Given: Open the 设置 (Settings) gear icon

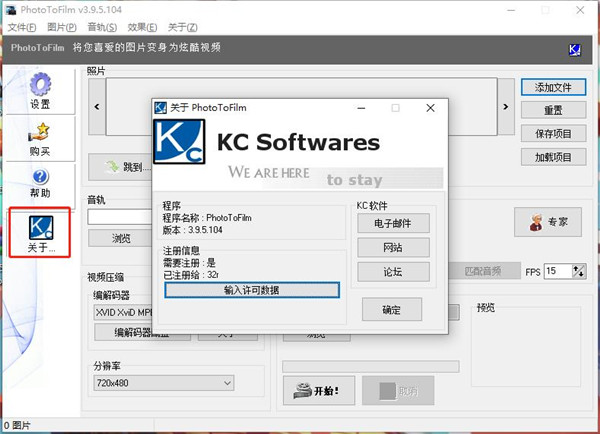Looking at the screenshot, I should click(x=39, y=91).
